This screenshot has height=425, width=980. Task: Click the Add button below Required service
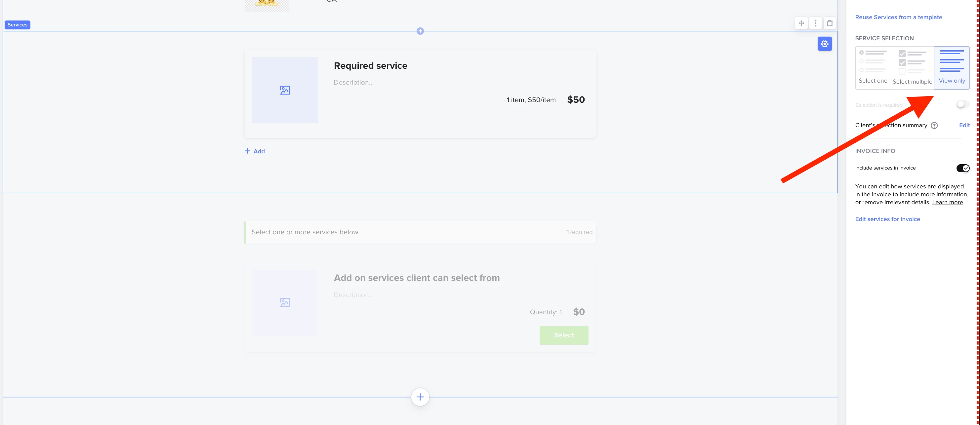coord(255,151)
